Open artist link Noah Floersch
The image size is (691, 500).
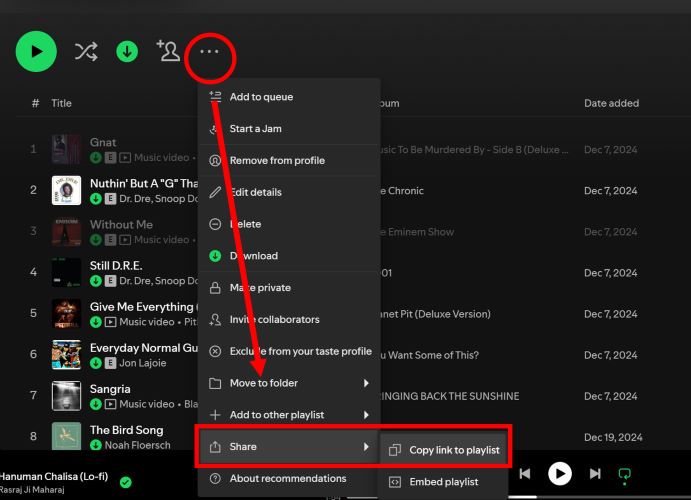click(x=137, y=445)
